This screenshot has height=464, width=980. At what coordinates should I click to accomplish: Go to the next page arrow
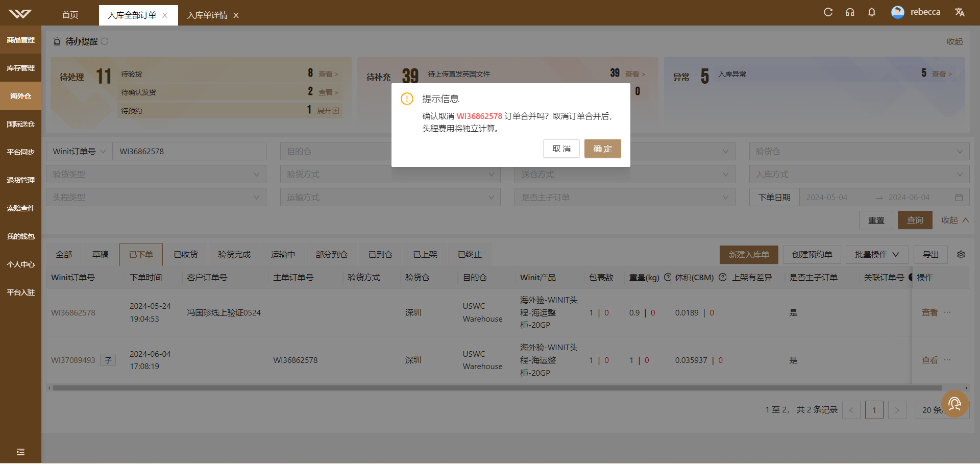[x=897, y=410]
